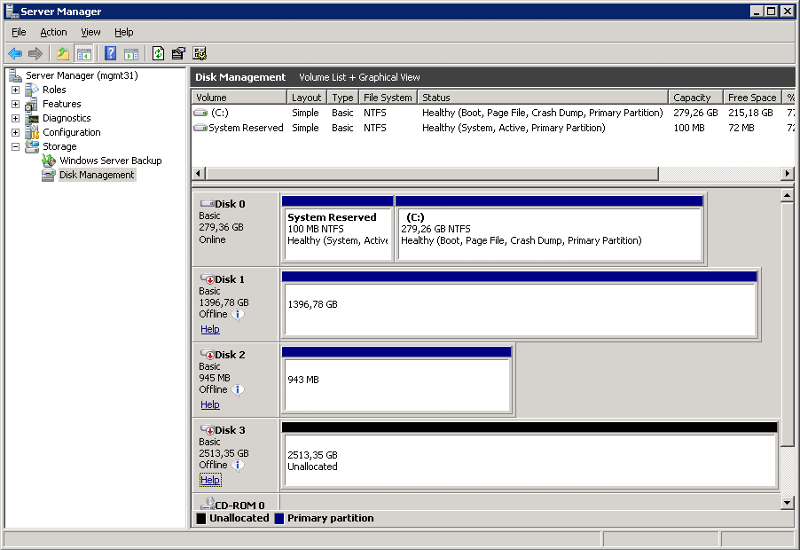The image size is (800, 550).
Task: Click the Server Manager title bar icon
Action: [12, 11]
